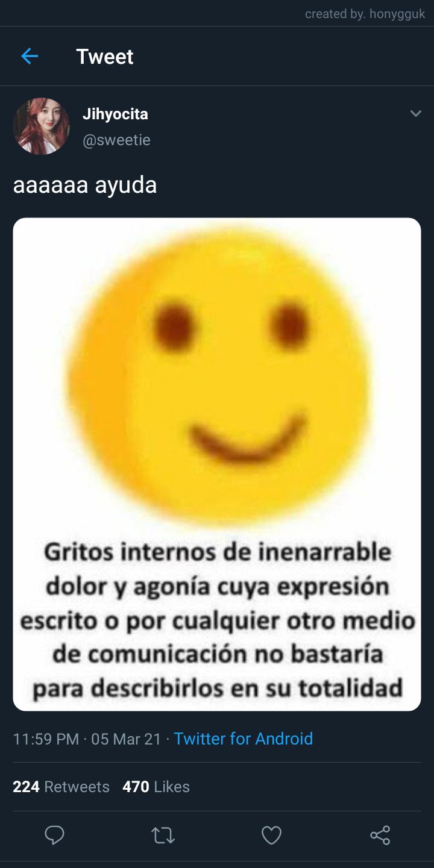The image size is (434, 868).
Task: Go back with the left arrow icon
Action: coord(30,57)
